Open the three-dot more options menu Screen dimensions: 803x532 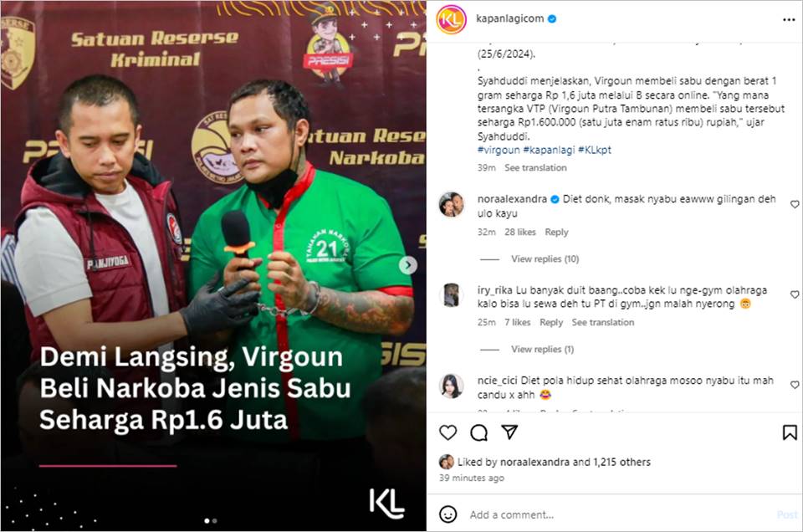tap(789, 19)
